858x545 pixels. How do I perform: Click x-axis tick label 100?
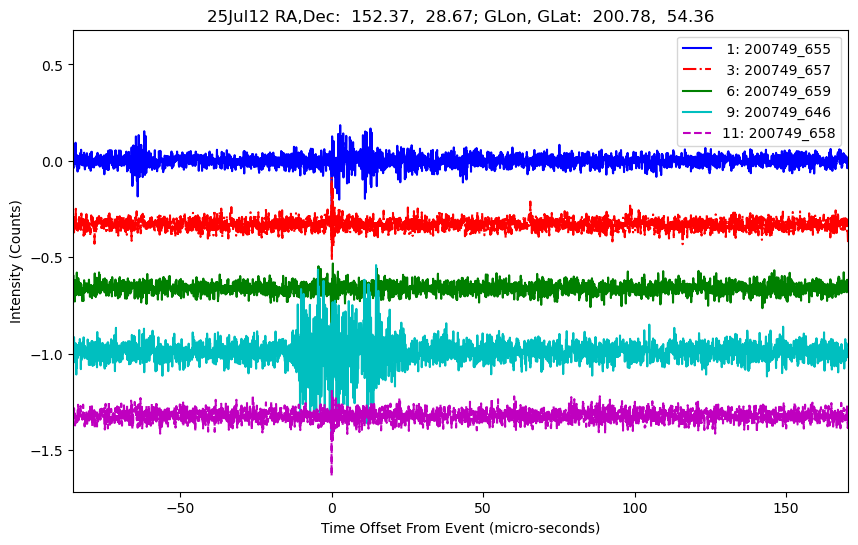tap(635, 508)
